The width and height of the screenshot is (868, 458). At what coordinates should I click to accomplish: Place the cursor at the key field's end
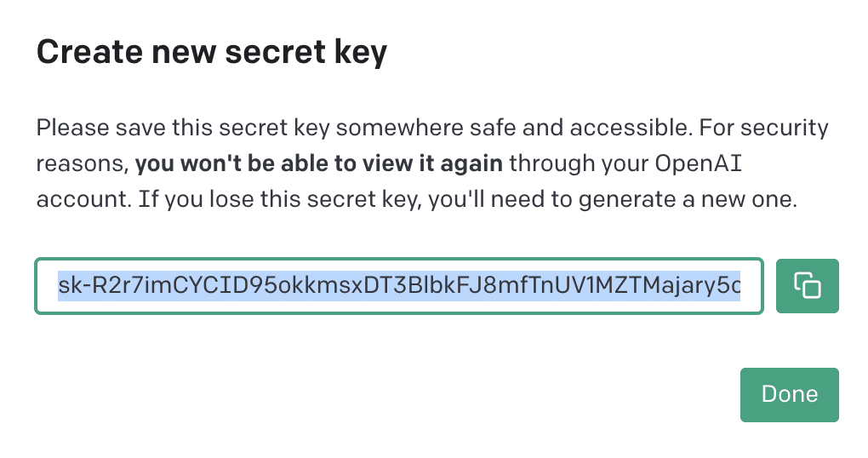coord(739,286)
